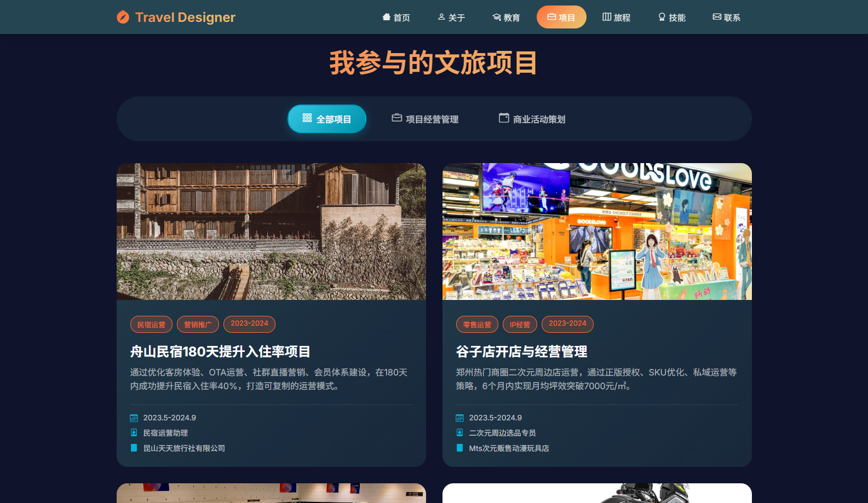The height and width of the screenshot is (503, 868).
Task: Click the lightbulb icon beside 技能
Action: [x=662, y=17]
